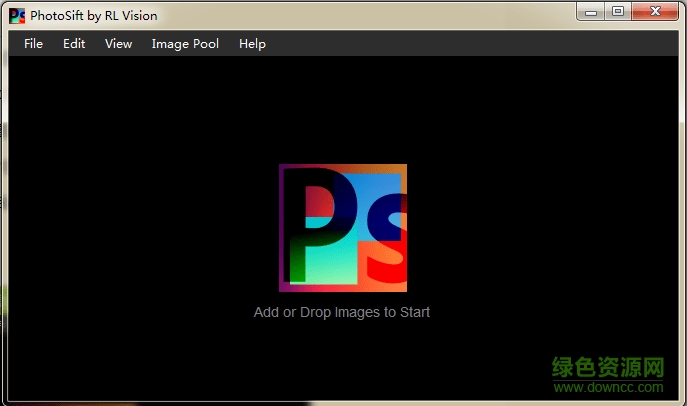Click the "PhotoSift by RL Vision" title text

(94, 16)
